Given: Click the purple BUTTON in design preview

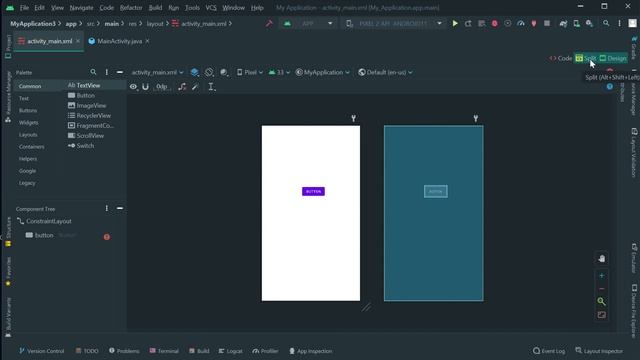Looking at the screenshot, I should tap(313, 191).
